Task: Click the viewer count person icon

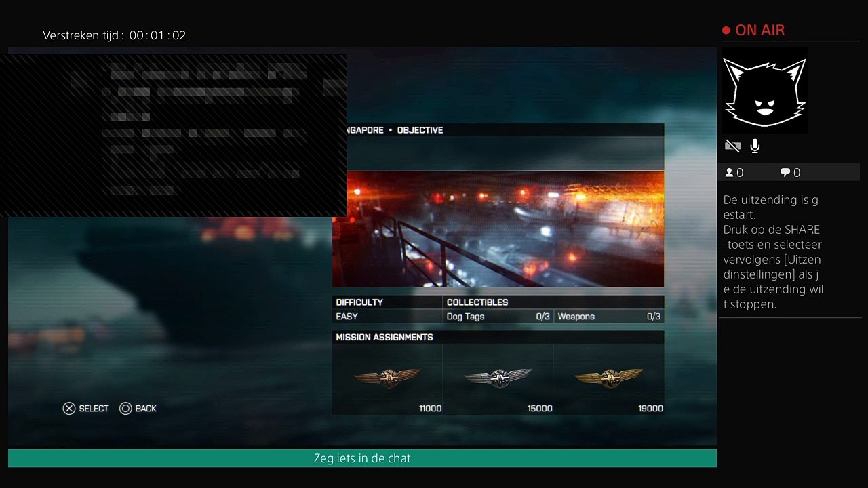Action: 729,173
